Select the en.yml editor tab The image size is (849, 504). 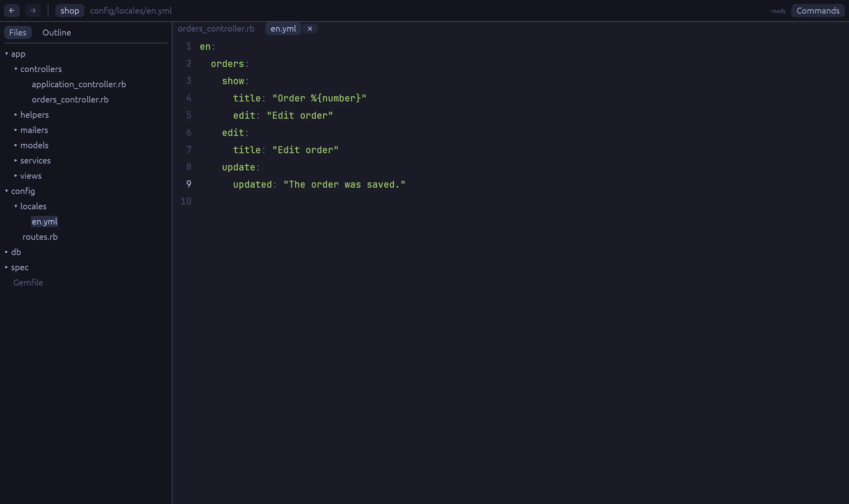click(x=283, y=29)
